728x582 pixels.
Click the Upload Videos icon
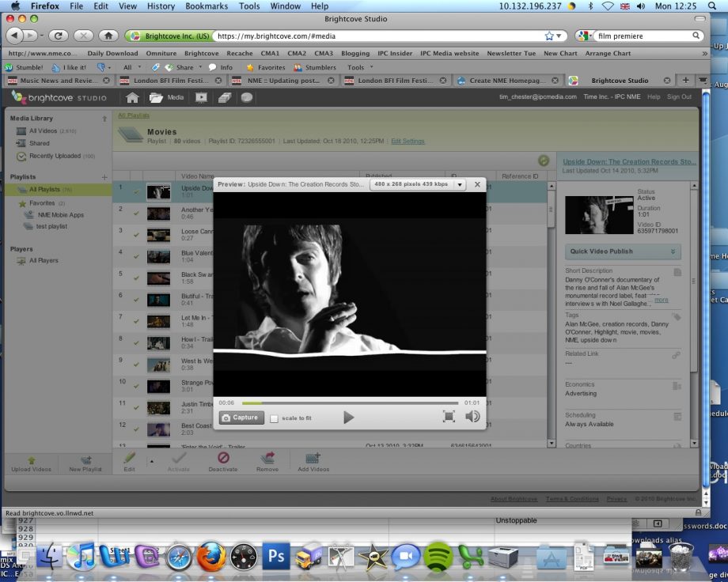tap(31, 460)
